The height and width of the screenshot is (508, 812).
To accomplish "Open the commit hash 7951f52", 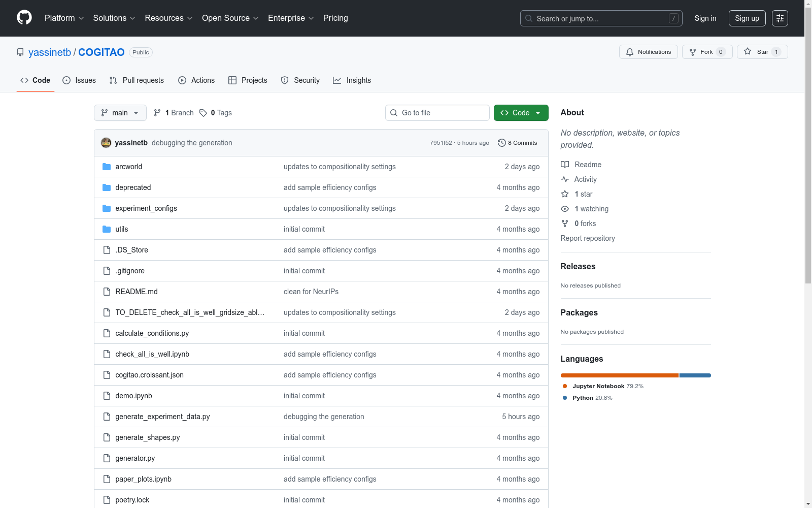I will point(441,143).
